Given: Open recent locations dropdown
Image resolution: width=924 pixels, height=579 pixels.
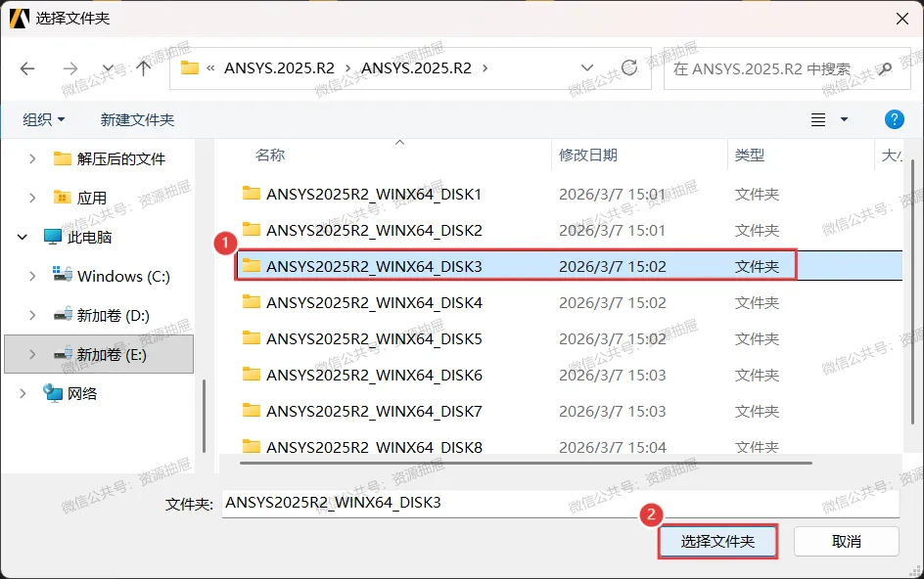Looking at the screenshot, I should (108, 68).
